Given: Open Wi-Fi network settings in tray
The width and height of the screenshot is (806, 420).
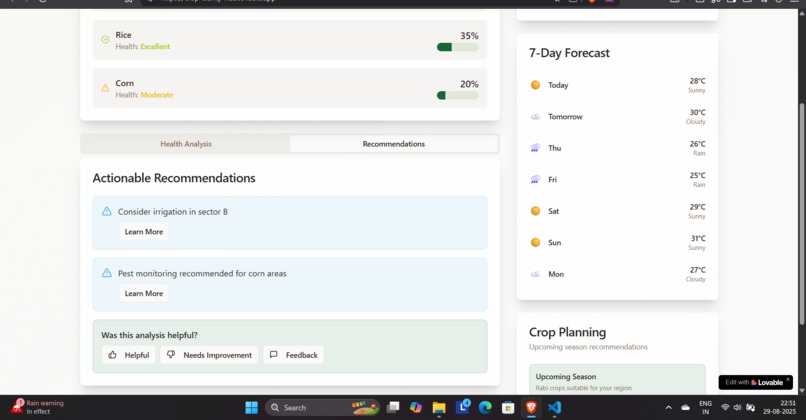Looking at the screenshot, I should coord(725,408).
